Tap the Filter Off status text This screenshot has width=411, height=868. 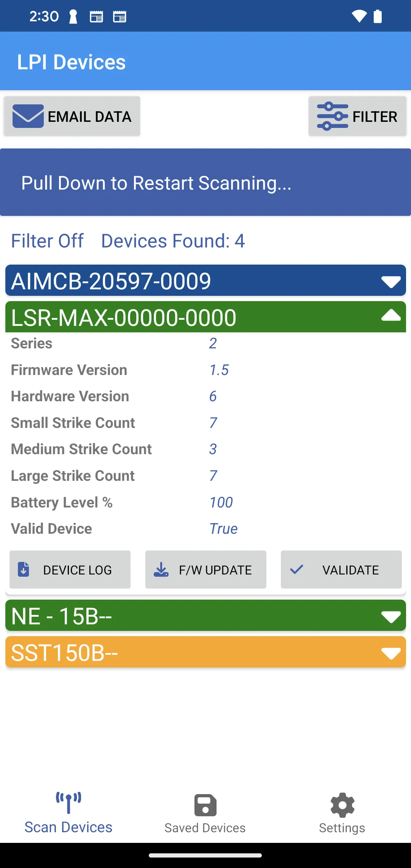pyautogui.click(x=47, y=241)
